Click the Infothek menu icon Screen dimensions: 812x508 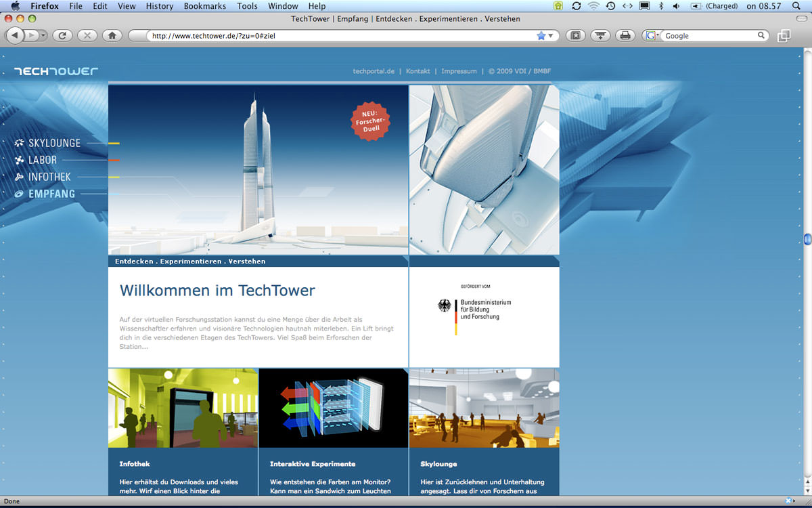pos(19,177)
